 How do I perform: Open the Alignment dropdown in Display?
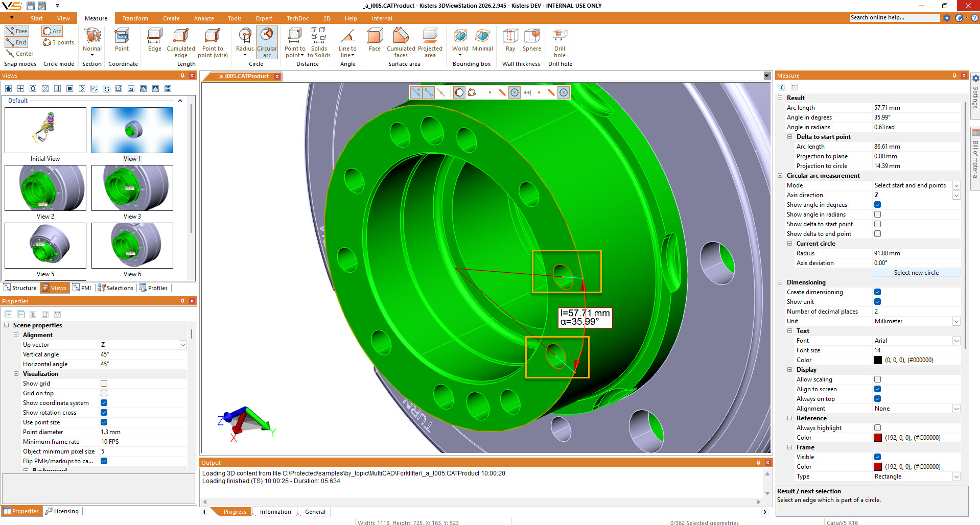(x=956, y=409)
